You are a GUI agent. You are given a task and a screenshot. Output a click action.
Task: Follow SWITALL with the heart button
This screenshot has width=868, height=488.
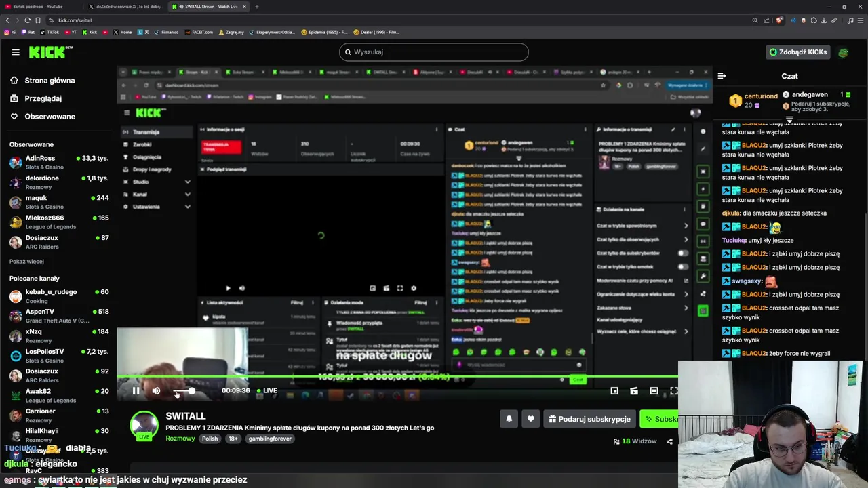point(531,419)
